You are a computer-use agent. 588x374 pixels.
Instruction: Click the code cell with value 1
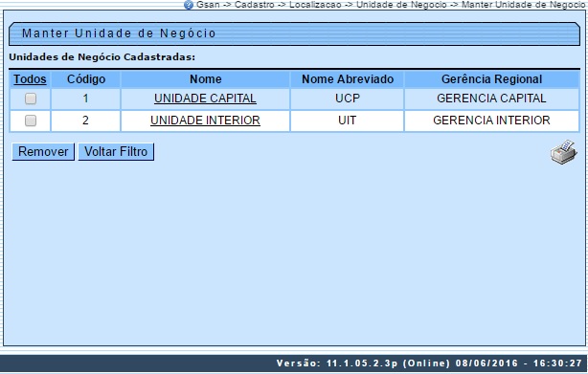[85, 99]
